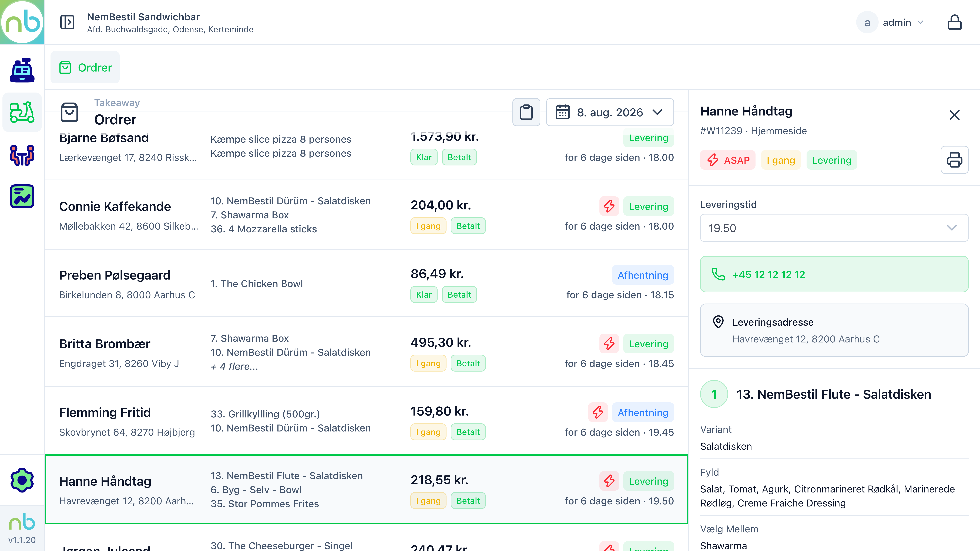The height and width of the screenshot is (551, 980).
Task: Open the takeaway delivery scooter section
Action: pyautogui.click(x=22, y=112)
